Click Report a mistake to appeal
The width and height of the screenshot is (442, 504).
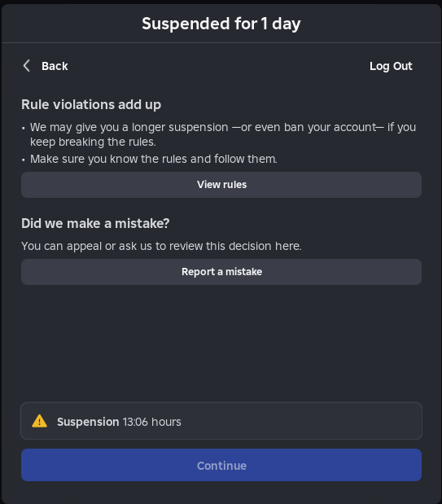[x=221, y=272]
